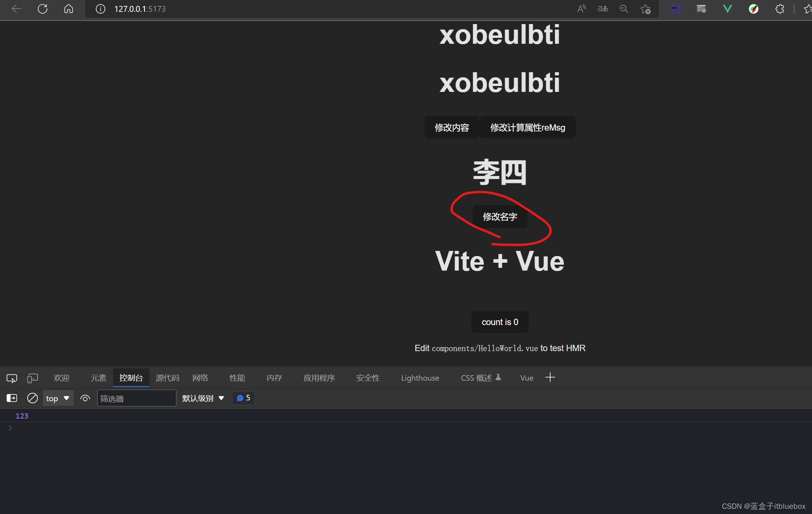
Task: Activate the inspect element picker icon
Action: [12, 378]
